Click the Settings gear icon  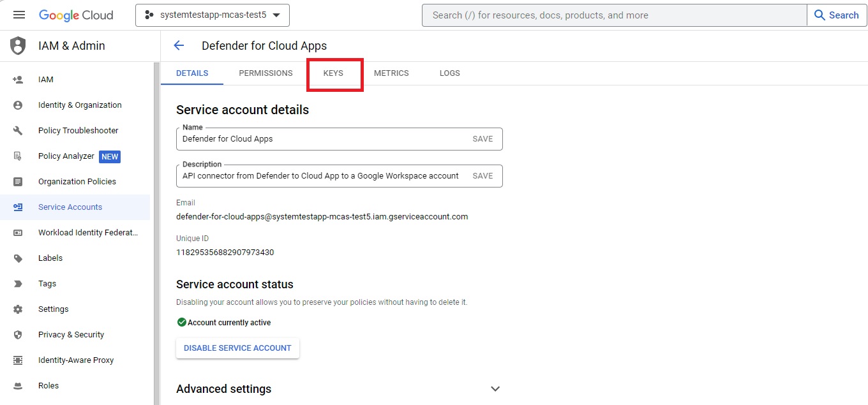18,309
